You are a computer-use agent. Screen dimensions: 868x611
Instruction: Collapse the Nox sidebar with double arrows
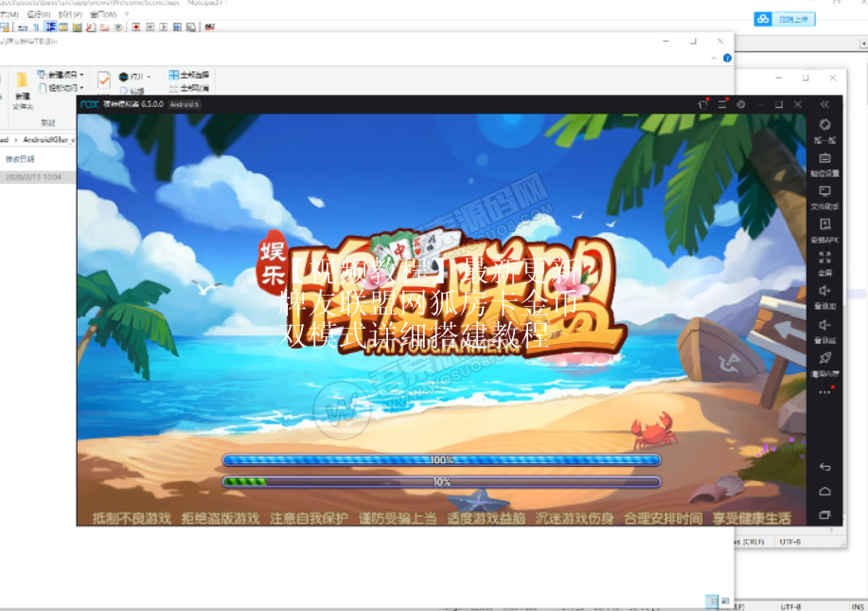click(x=824, y=104)
